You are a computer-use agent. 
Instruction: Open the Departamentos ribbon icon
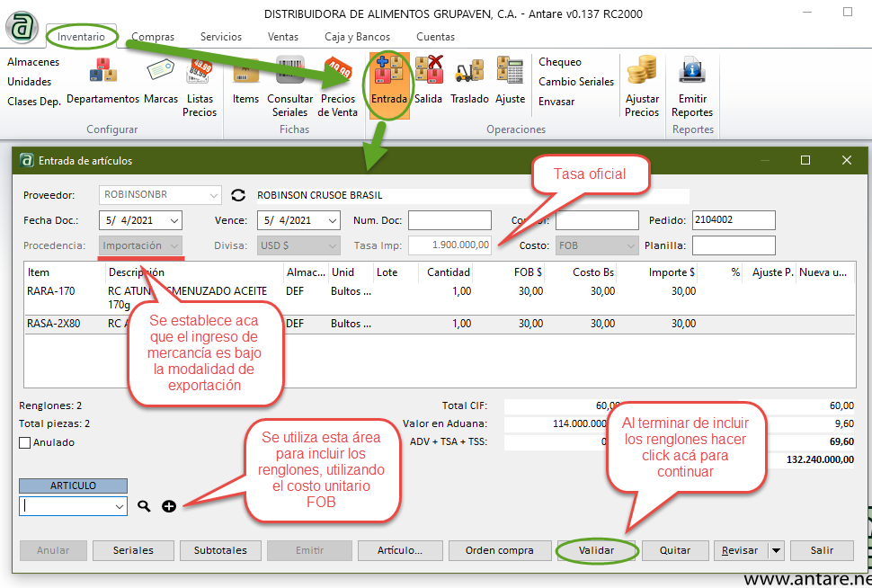pyautogui.click(x=102, y=71)
